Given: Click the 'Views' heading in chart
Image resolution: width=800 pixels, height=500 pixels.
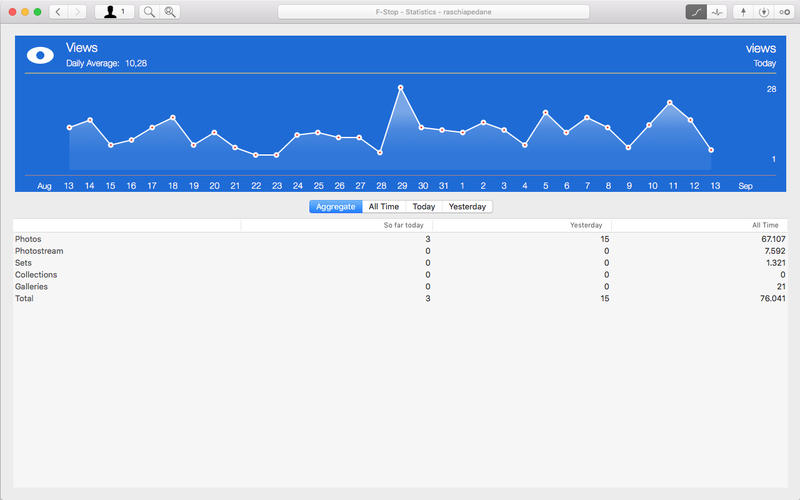Looking at the screenshot, I should pos(82,47).
